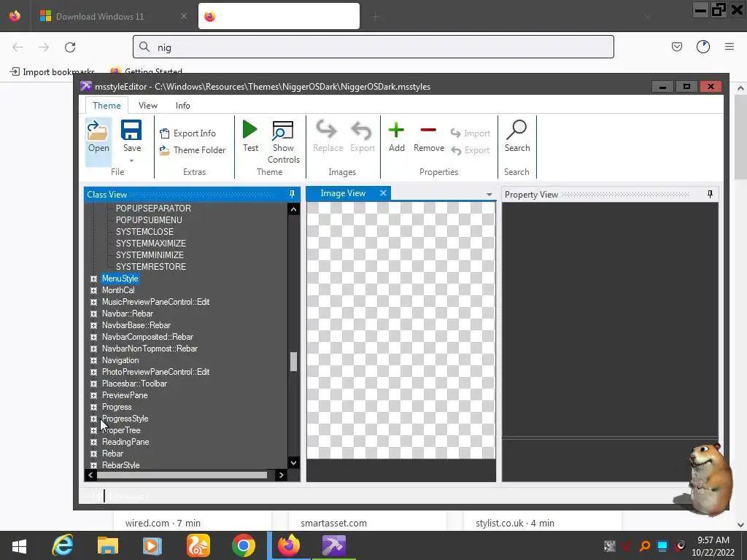Select ProgressStyle tree item
The width and height of the screenshot is (747, 560).
pyautogui.click(x=125, y=419)
